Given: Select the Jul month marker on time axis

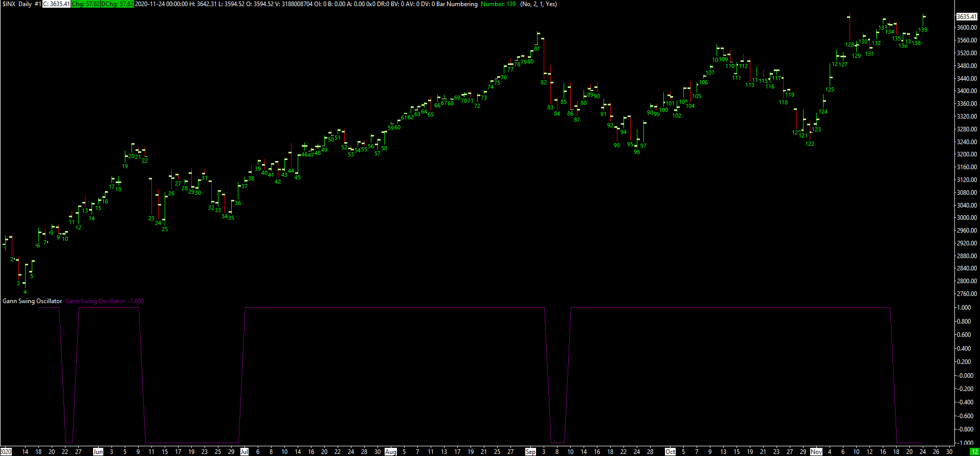Looking at the screenshot, I should [244, 452].
